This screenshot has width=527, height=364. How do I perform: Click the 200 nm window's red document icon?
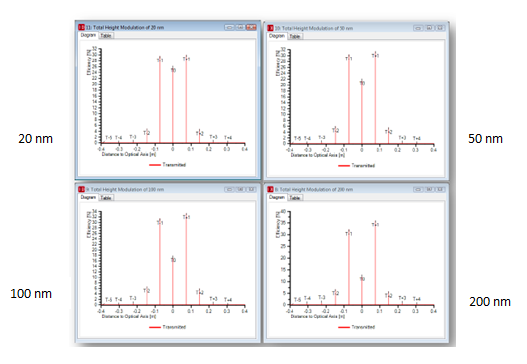pyautogui.click(x=270, y=189)
